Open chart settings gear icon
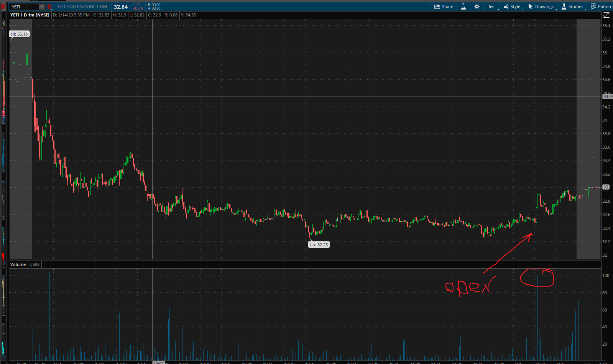 477,7
